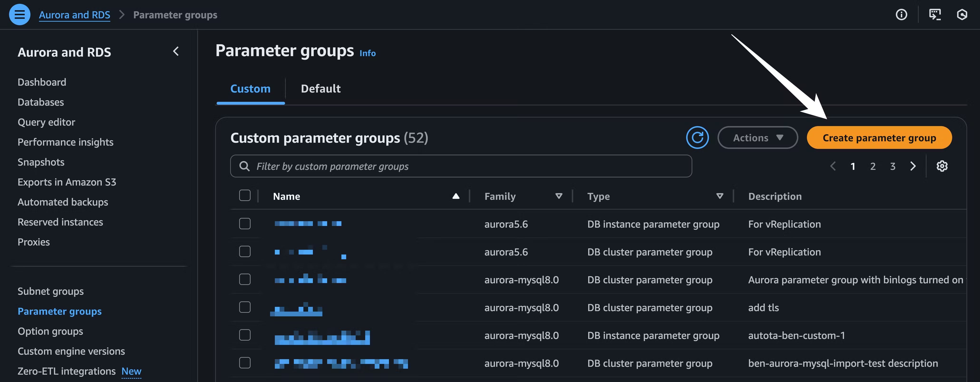Select Parameter groups in sidebar
Image resolution: width=980 pixels, height=382 pixels.
tap(60, 311)
